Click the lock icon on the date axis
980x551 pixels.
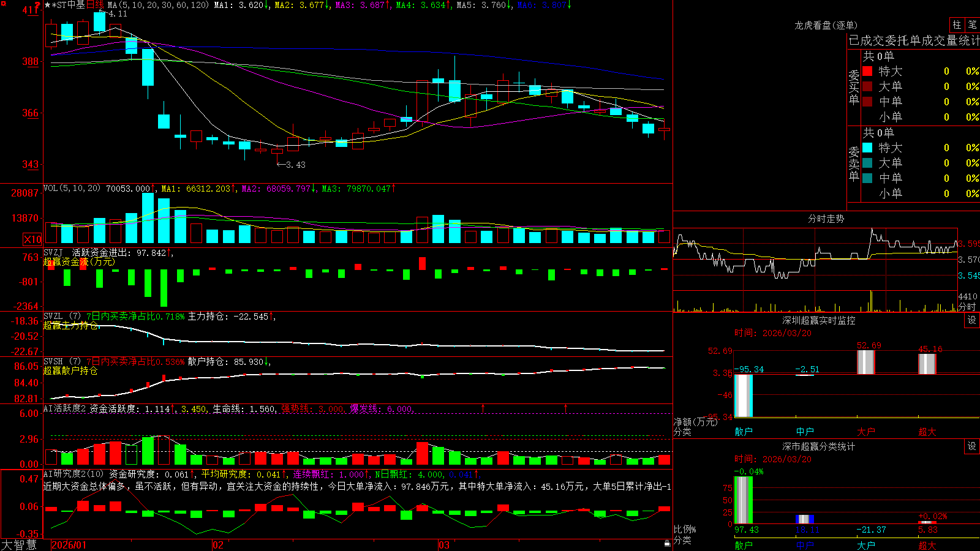click(x=667, y=544)
